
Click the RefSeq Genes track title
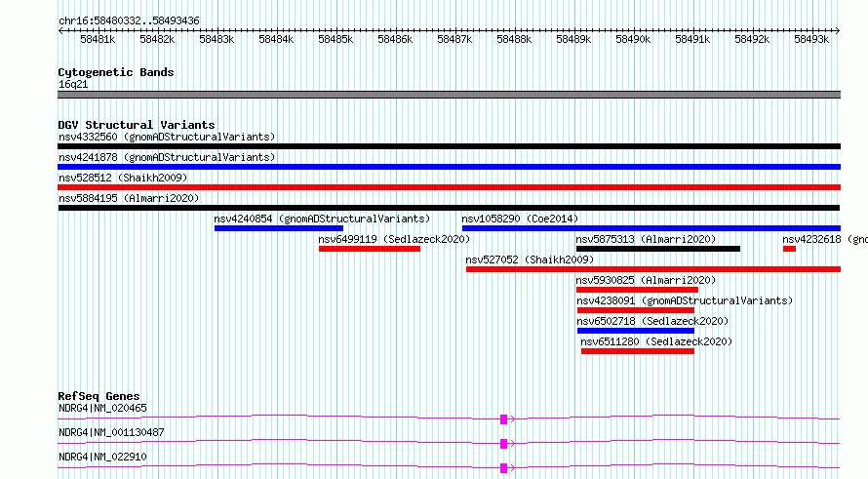click(99, 396)
